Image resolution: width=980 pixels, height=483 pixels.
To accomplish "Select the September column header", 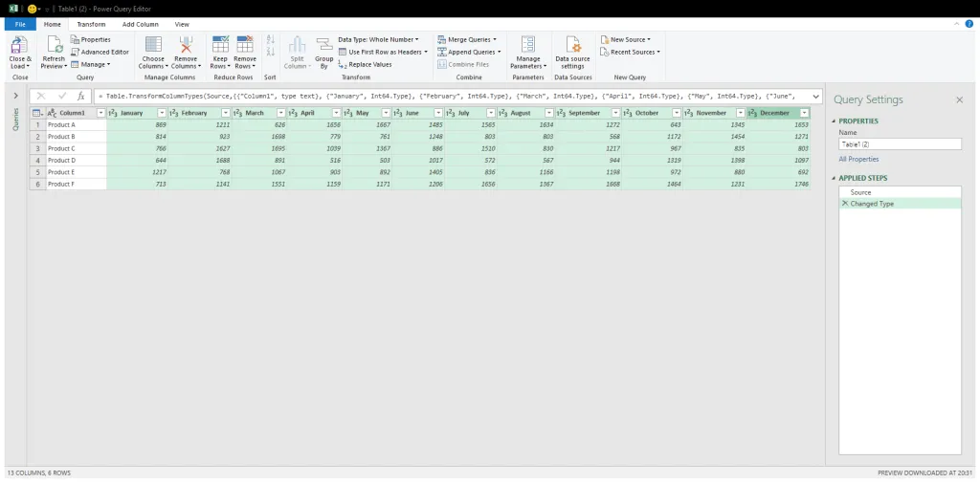I will [x=589, y=113].
